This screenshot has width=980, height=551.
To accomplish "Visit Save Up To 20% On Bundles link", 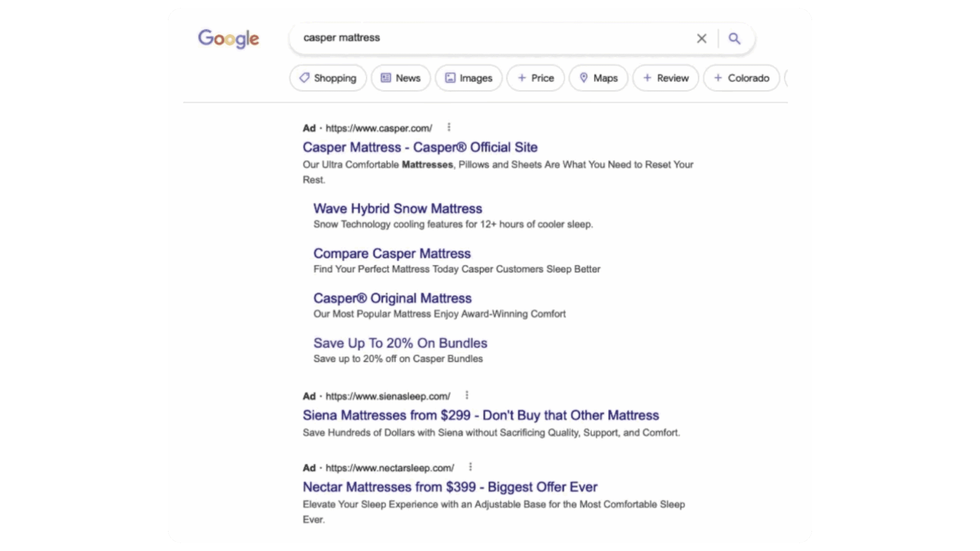I will click(400, 343).
